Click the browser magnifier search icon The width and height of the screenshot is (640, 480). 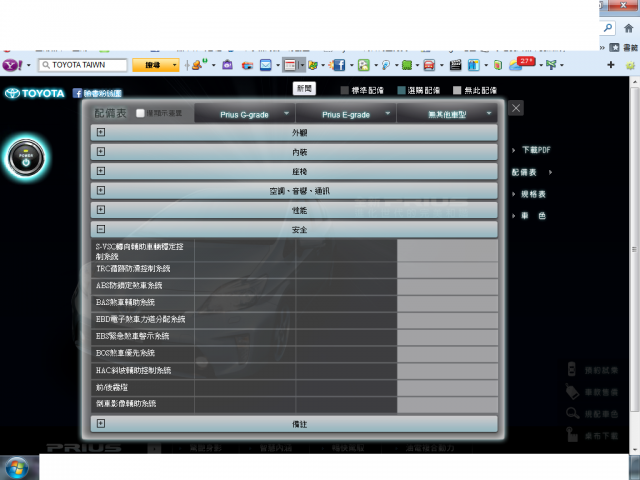[608, 28]
